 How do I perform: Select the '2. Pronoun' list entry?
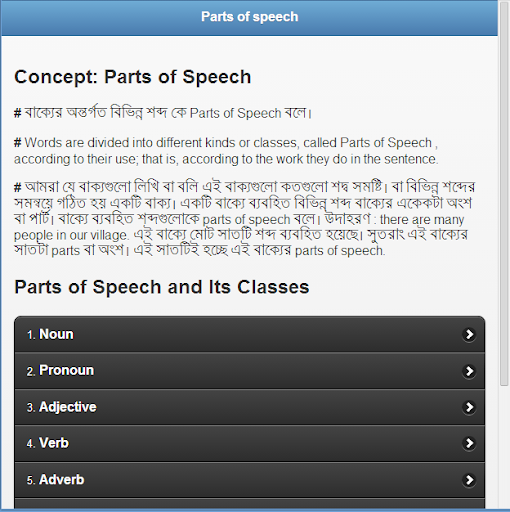tap(250, 371)
